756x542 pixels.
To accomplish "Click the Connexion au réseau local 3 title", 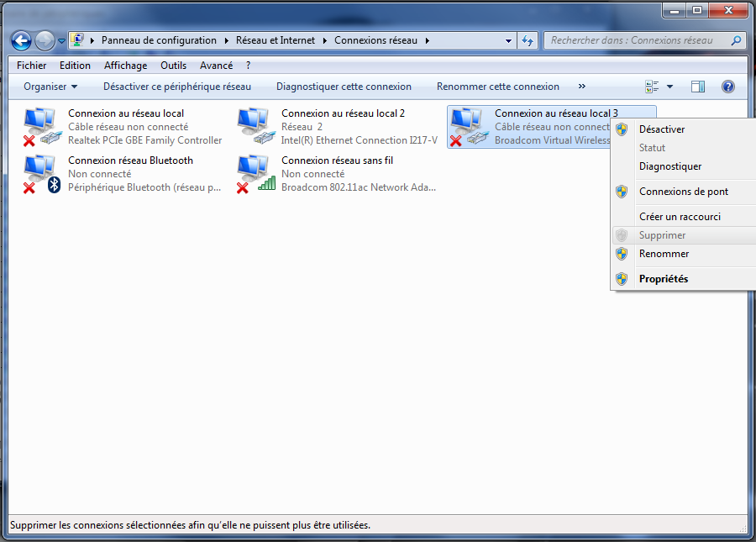I will pyautogui.click(x=556, y=113).
